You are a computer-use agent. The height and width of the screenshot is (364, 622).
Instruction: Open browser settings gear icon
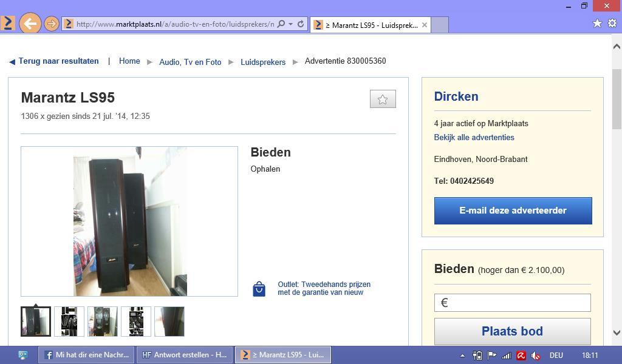tap(612, 24)
